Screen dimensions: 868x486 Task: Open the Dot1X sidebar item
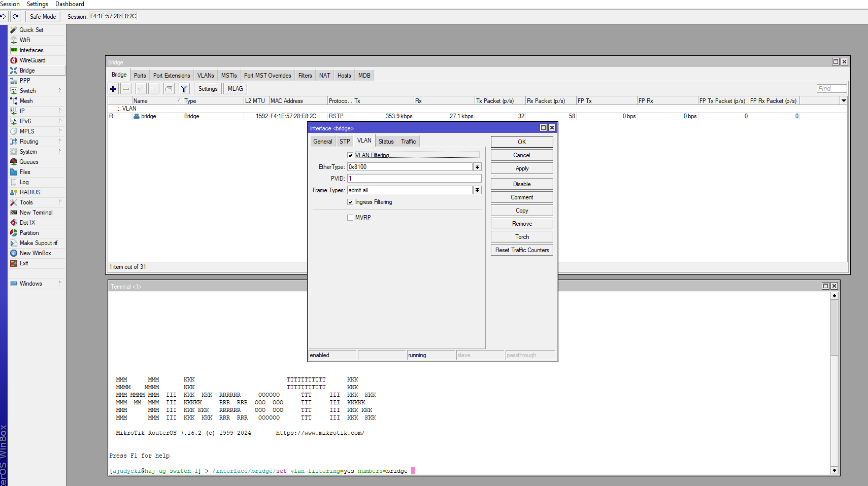point(27,223)
